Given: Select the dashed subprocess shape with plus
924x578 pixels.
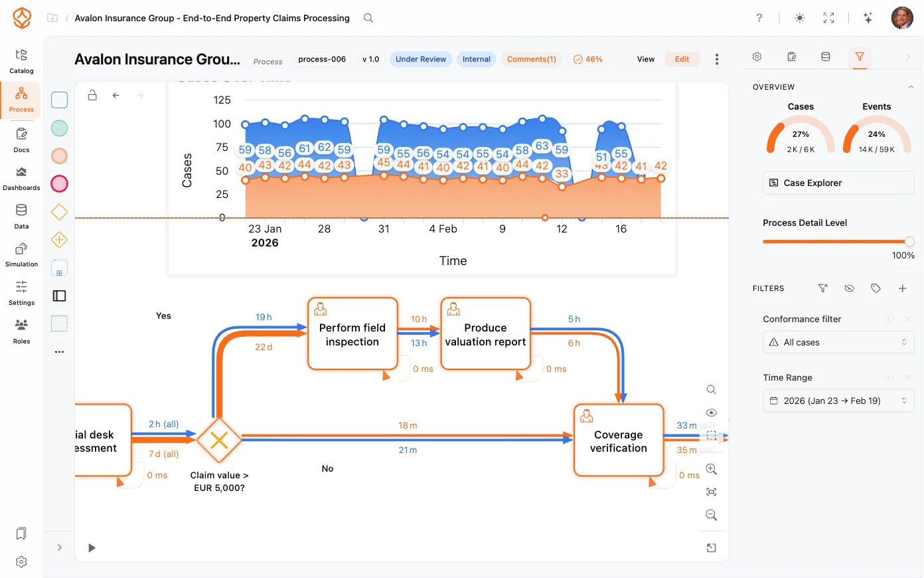Looking at the screenshot, I should (x=60, y=268).
